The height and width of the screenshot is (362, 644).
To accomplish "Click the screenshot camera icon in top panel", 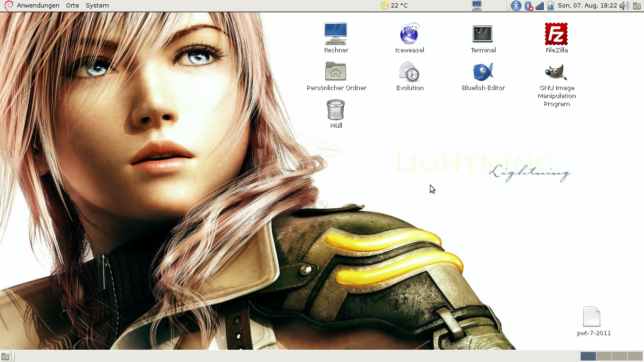I will tap(637, 6).
